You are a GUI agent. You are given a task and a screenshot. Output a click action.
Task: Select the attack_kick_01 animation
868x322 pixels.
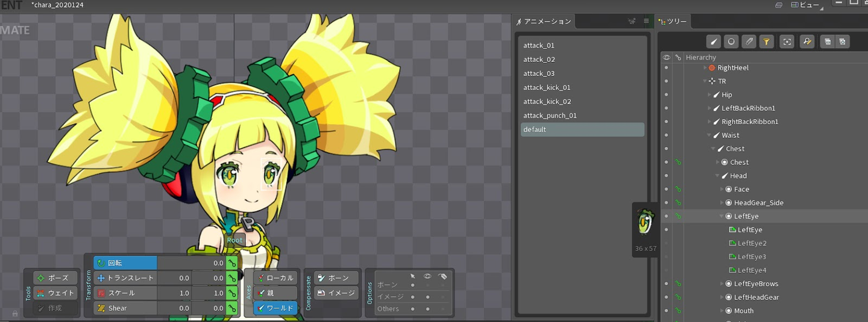click(547, 87)
